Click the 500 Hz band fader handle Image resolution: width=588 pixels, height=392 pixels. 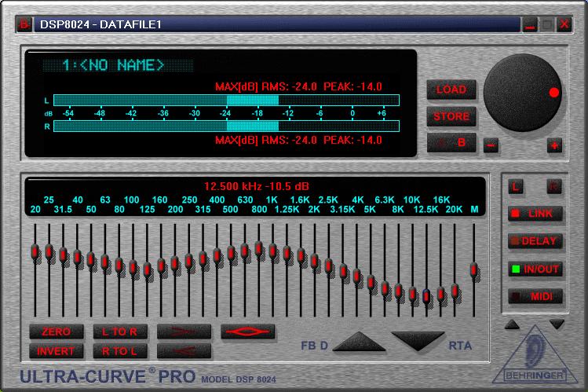point(231,253)
